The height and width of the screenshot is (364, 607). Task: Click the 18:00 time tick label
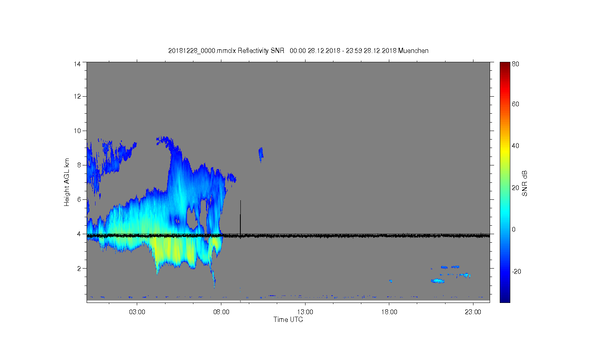coord(389,312)
